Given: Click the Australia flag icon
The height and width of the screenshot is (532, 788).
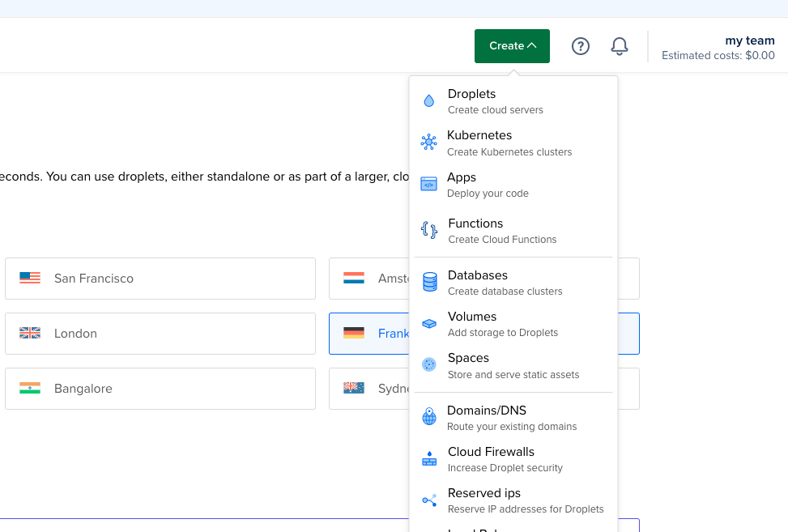Looking at the screenshot, I should [x=354, y=389].
